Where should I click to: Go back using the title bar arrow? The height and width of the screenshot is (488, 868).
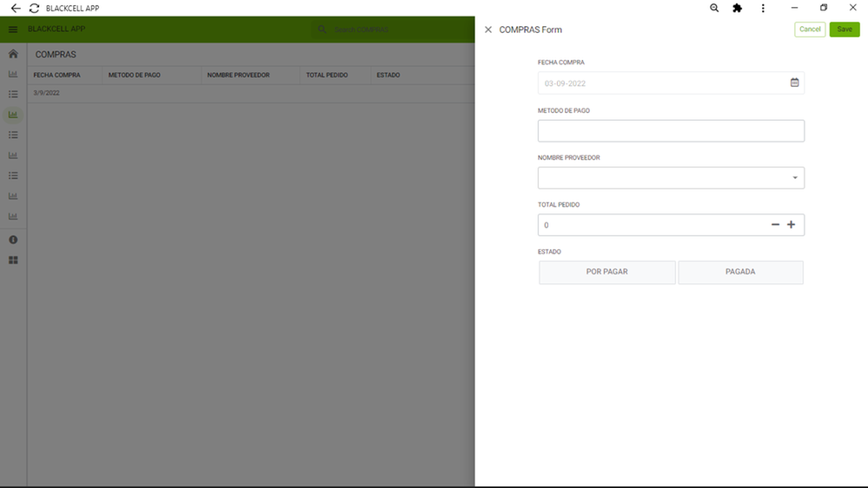point(16,9)
